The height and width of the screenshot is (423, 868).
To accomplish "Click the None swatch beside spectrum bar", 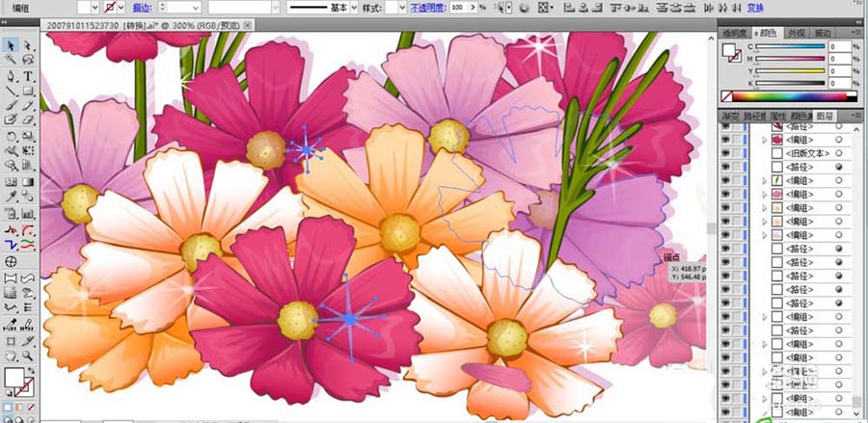I will [x=727, y=96].
